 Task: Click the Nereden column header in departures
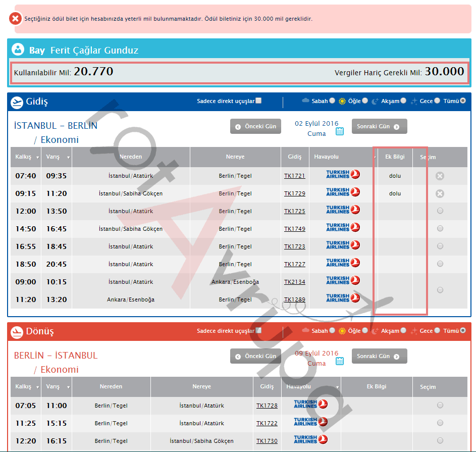point(131,157)
